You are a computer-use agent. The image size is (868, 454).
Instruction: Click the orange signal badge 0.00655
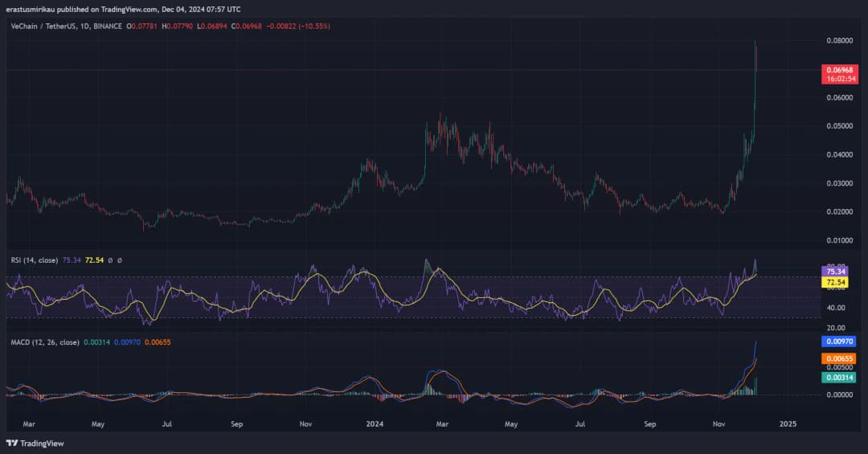coord(837,358)
